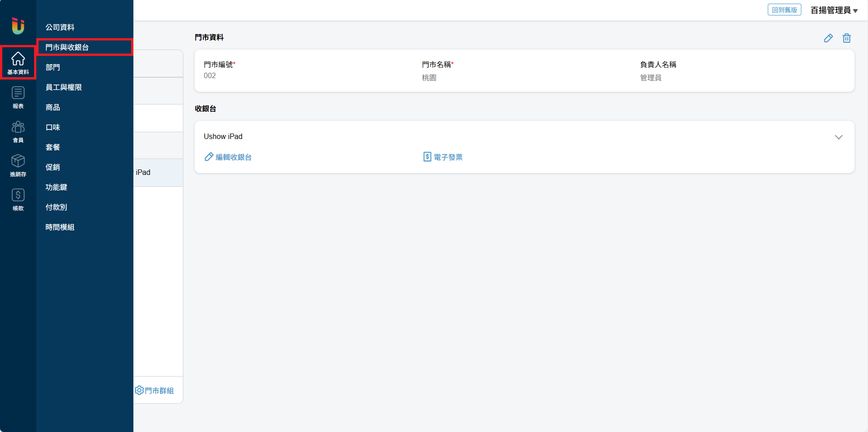Screen dimensions: 868x432
Task: Select 公司資料 menu item
Action: [60, 27]
